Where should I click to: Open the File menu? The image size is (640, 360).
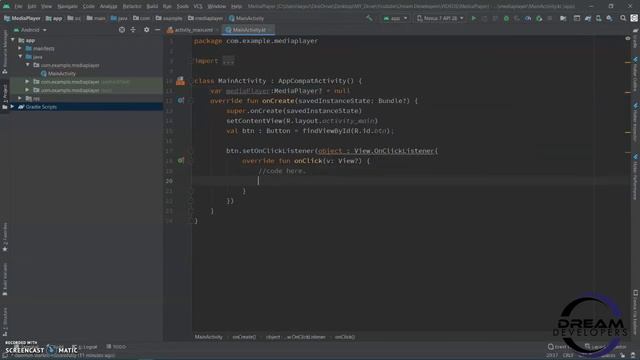click(18, 6)
